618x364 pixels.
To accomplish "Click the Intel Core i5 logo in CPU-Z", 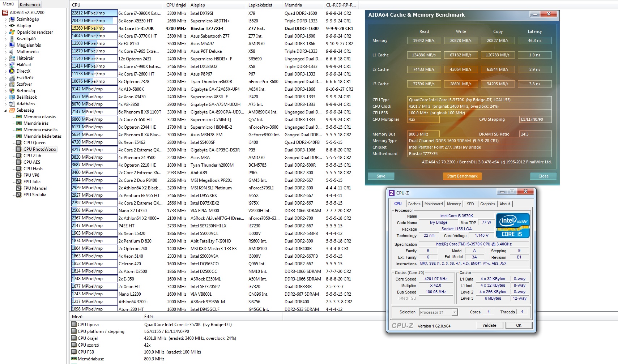I will [x=513, y=226].
